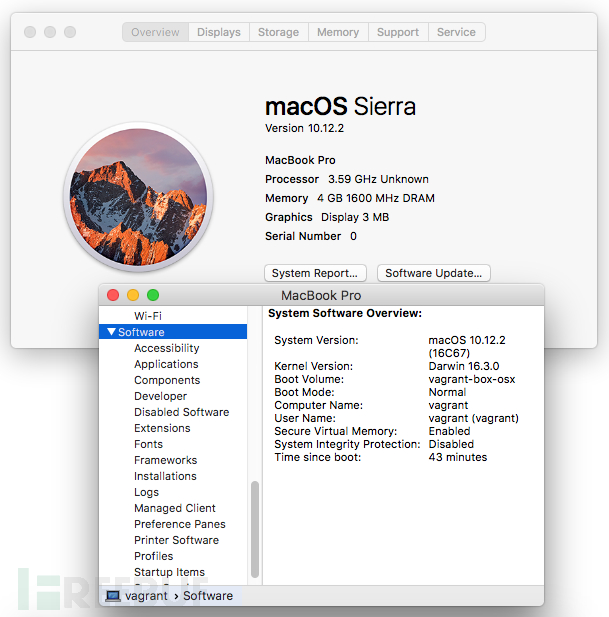This screenshot has height=617, width=609.
Task: Select Applications in the sidebar
Action: click(x=166, y=364)
